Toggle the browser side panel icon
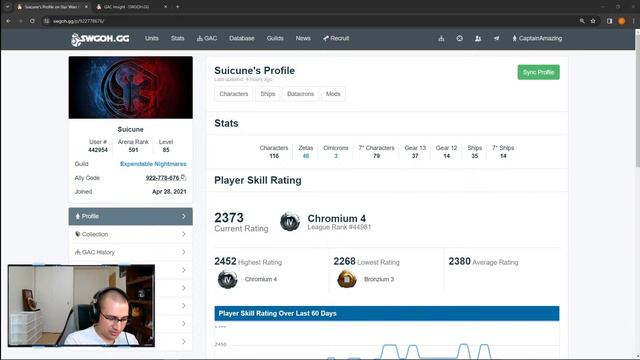The image size is (640, 360). coord(609,21)
